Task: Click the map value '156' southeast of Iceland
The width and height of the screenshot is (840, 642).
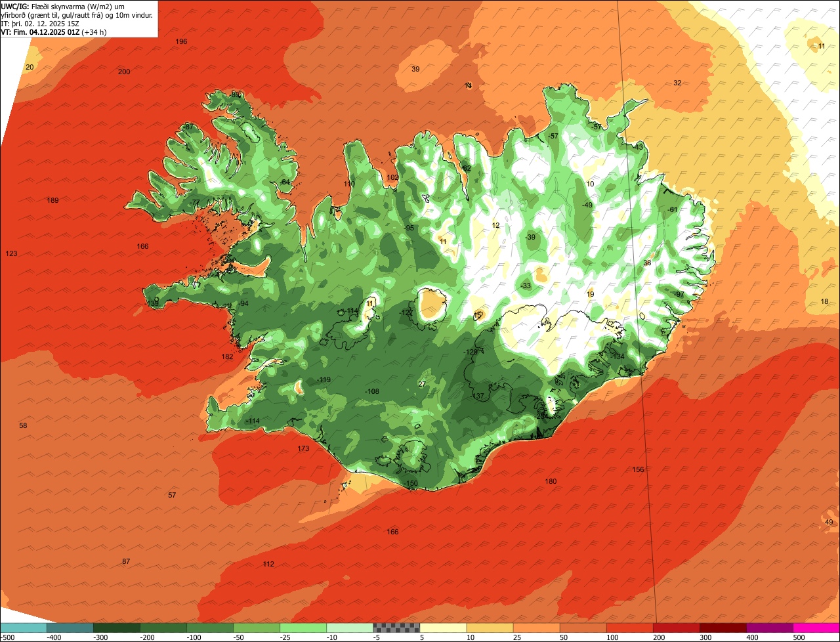Action: click(x=638, y=469)
